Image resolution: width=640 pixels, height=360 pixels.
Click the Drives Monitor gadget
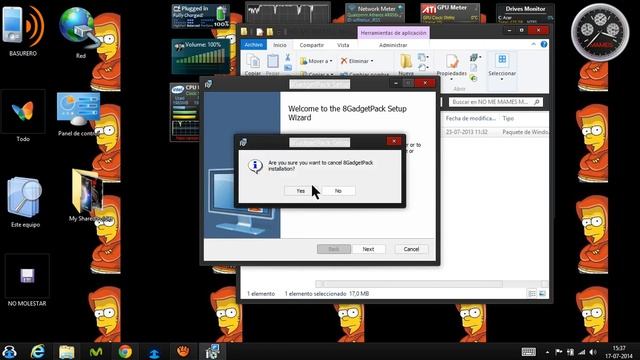(x=525, y=13)
